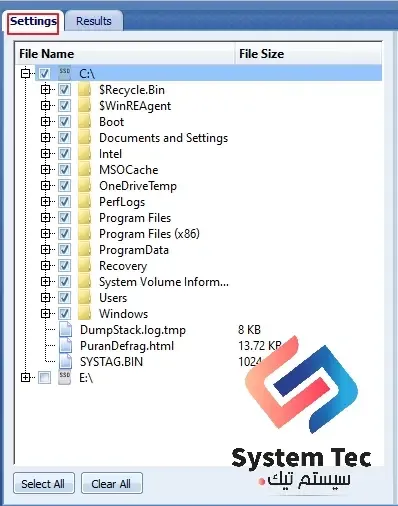
Task: Click the $WinREAgent folder icon
Action: click(x=85, y=106)
